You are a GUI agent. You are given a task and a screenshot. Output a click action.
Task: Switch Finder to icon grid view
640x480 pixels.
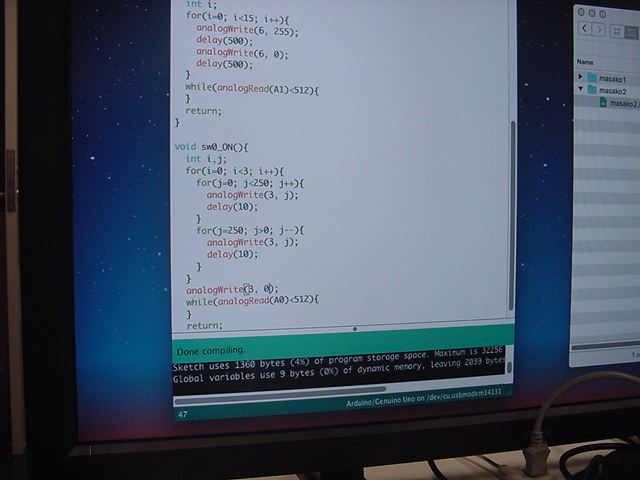tap(617, 31)
